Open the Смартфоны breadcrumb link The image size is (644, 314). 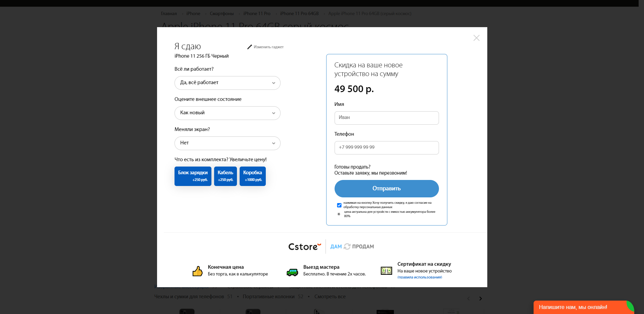pos(222,14)
